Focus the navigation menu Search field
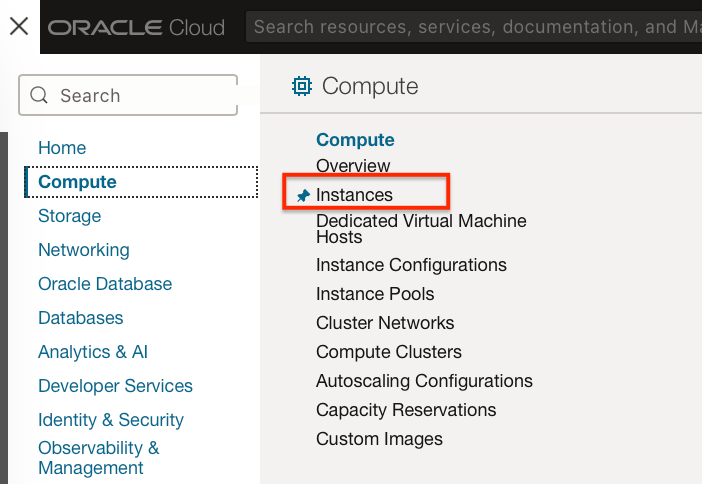Screen dimensions: 702x484 pyautogui.click(x=128, y=95)
